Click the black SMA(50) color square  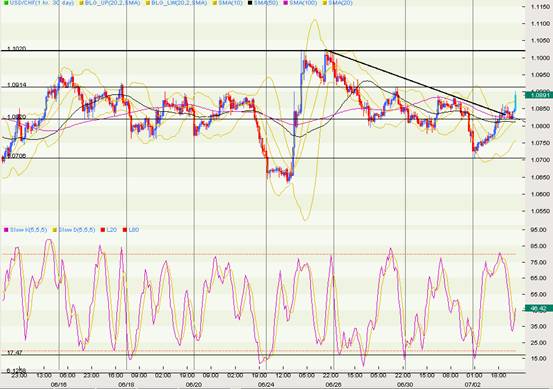tap(250, 3)
